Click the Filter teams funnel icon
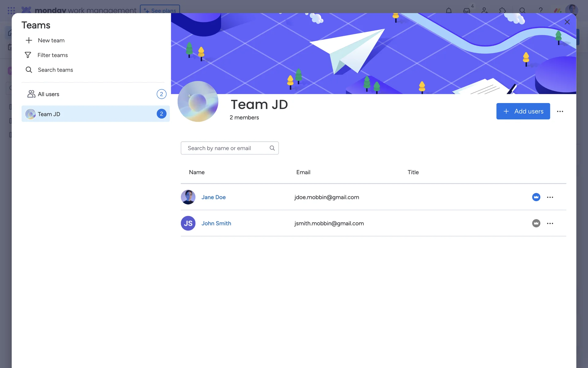The width and height of the screenshot is (588, 368). (28, 55)
